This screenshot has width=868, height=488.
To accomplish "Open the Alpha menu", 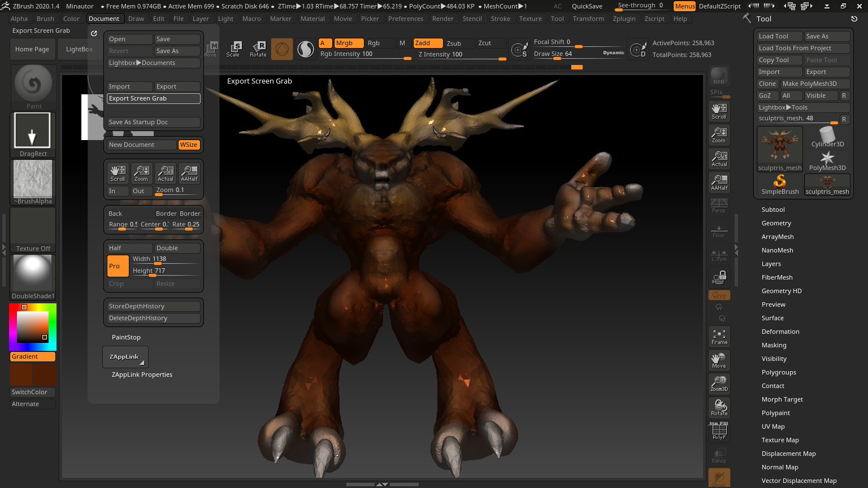I will [19, 19].
